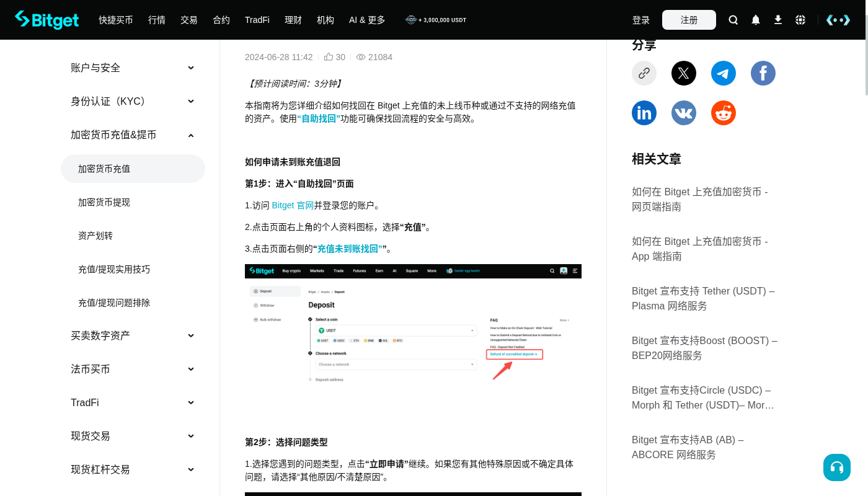
Task: Open 机构 menu
Action: 325,20
